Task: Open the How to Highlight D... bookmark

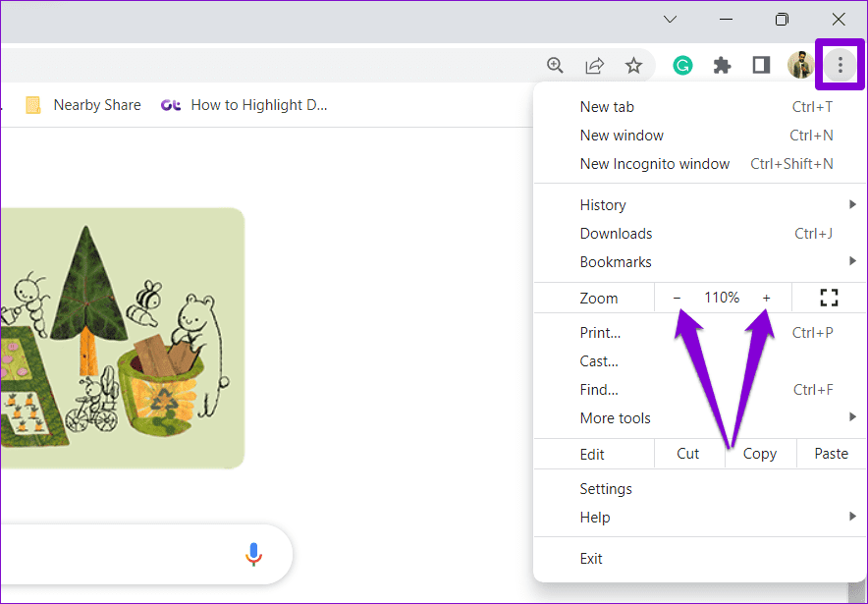Action: click(x=244, y=105)
